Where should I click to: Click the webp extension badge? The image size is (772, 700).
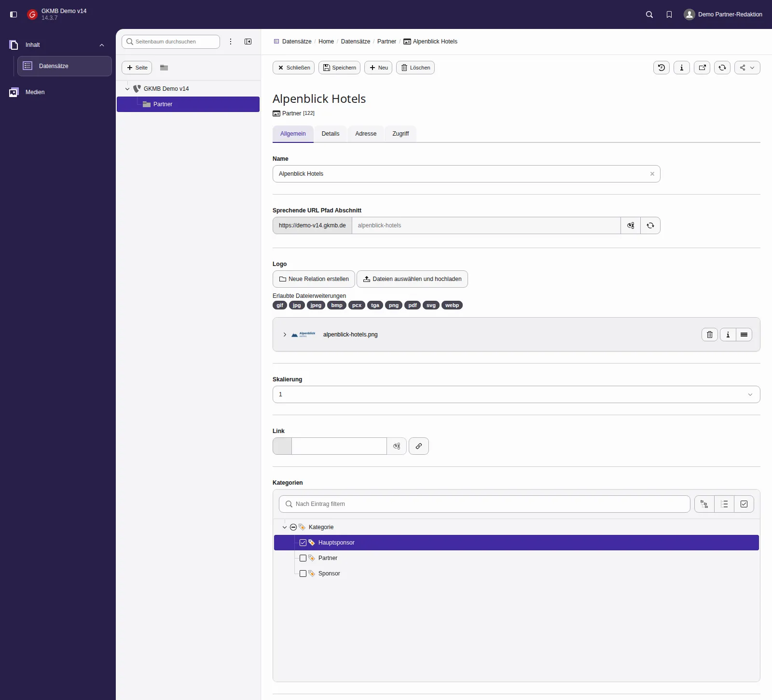[x=452, y=305]
